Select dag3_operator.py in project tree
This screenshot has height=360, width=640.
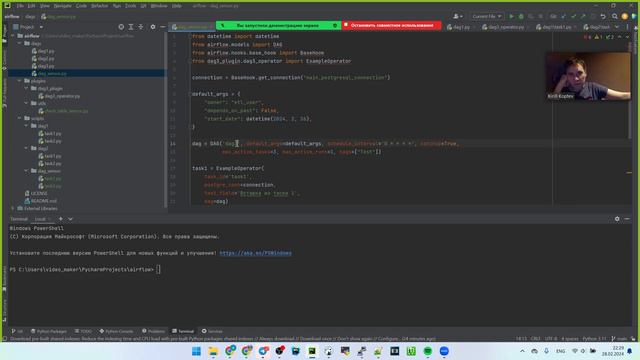(62, 96)
